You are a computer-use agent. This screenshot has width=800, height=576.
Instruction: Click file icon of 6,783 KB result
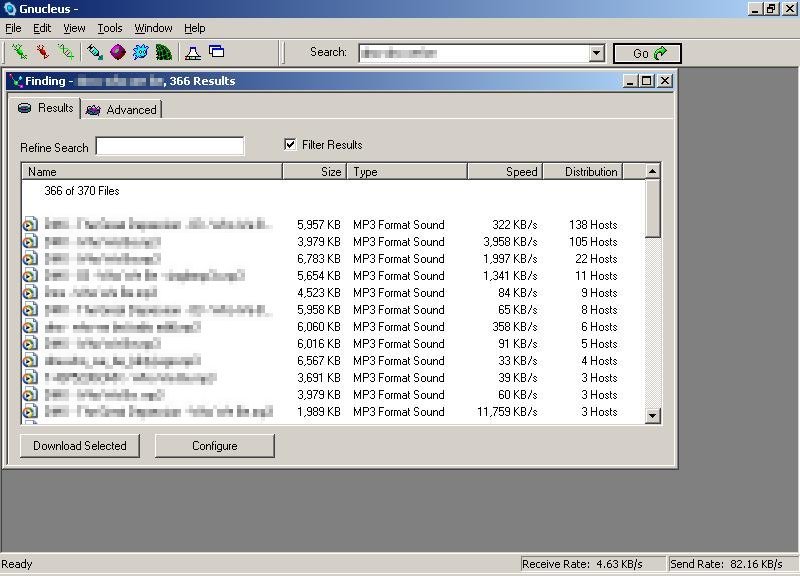pos(30,259)
